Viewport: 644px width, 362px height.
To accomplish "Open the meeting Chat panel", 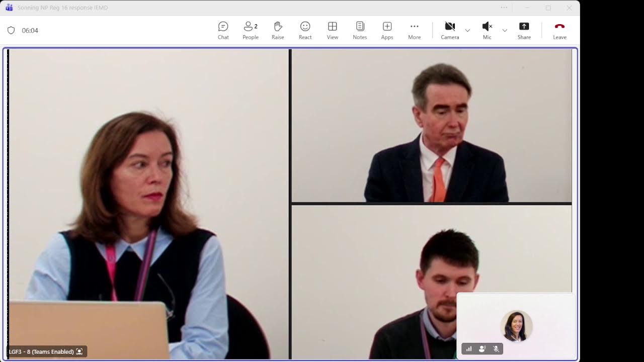I will 223,30.
